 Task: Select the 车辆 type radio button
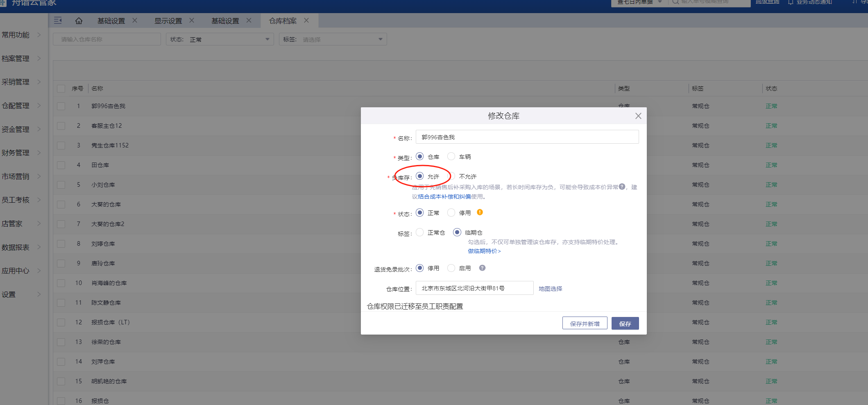coord(451,156)
